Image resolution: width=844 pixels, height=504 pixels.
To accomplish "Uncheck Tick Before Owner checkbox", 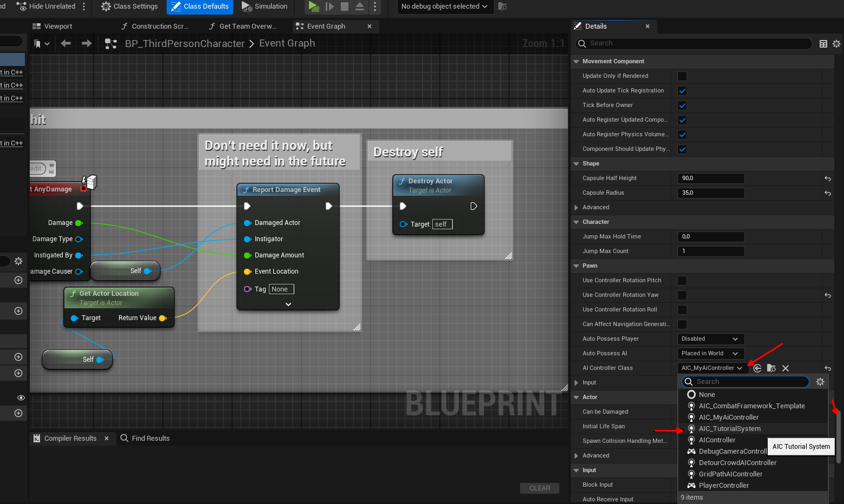I will coord(682,105).
